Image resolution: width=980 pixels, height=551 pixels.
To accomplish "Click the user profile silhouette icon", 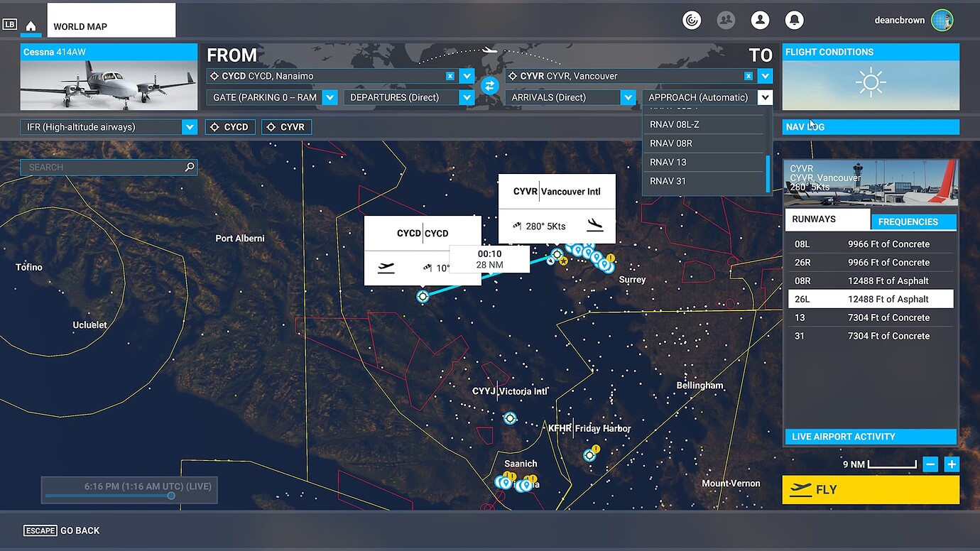I will click(x=760, y=20).
